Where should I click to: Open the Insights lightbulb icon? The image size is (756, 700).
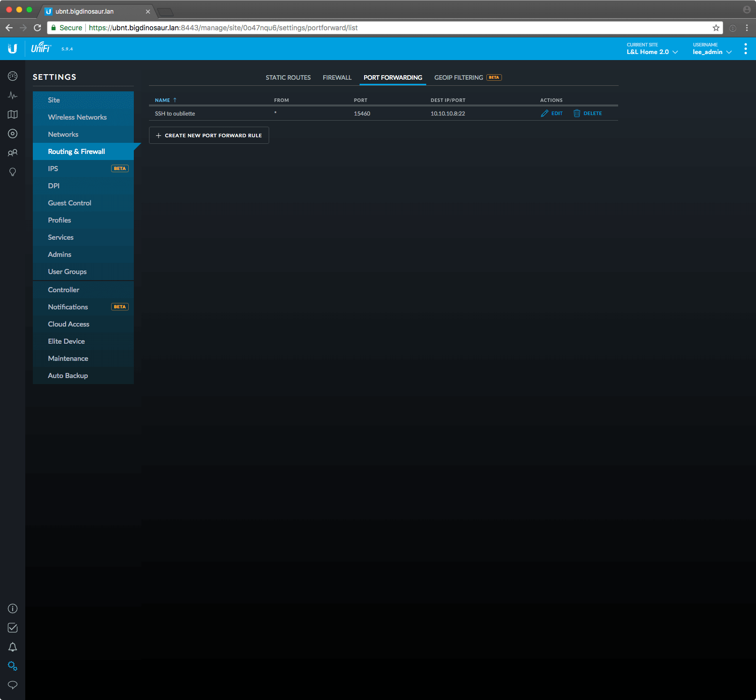(13, 172)
